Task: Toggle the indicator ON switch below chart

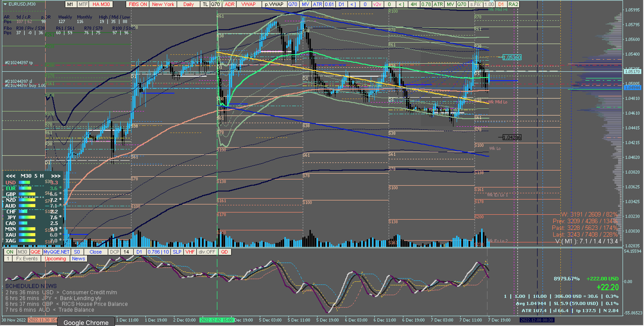Action: (10, 252)
